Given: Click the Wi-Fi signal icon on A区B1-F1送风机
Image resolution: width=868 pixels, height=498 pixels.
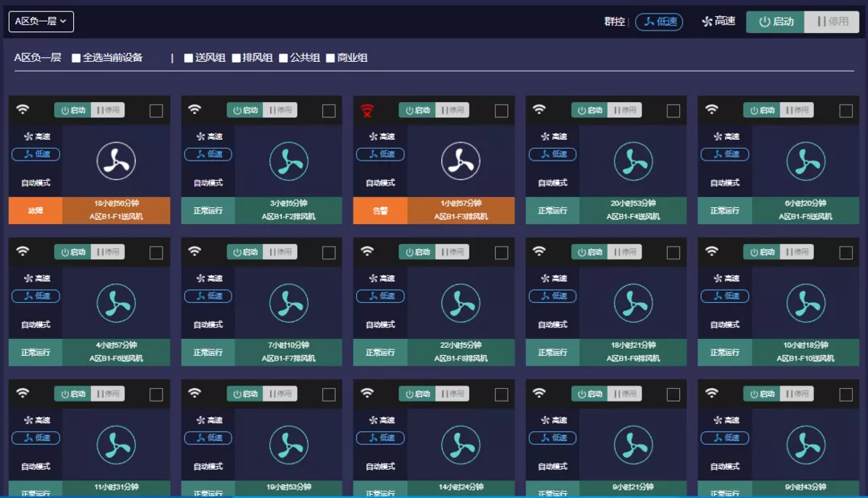Looking at the screenshot, I should [x=23, y=110].
